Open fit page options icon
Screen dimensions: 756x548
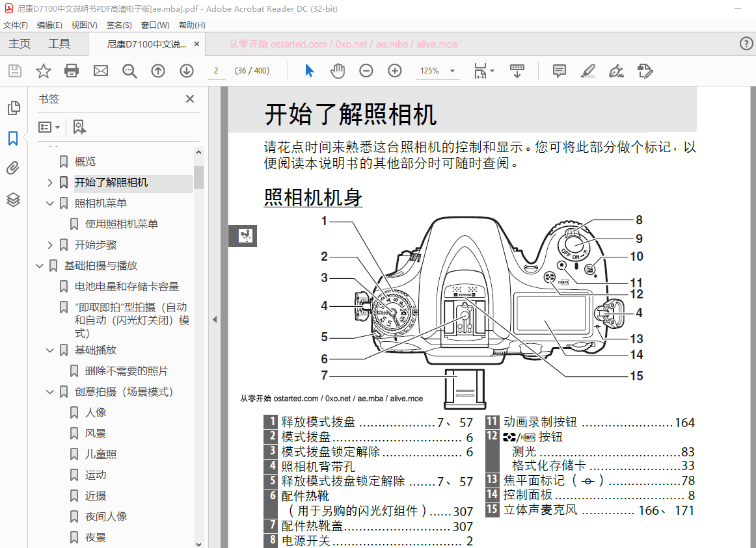(483, 72)
